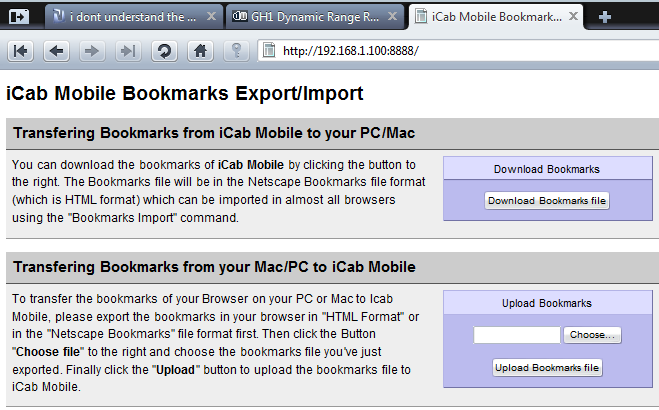
Task: Open a new tab with plus button
Action: [604, 17]
